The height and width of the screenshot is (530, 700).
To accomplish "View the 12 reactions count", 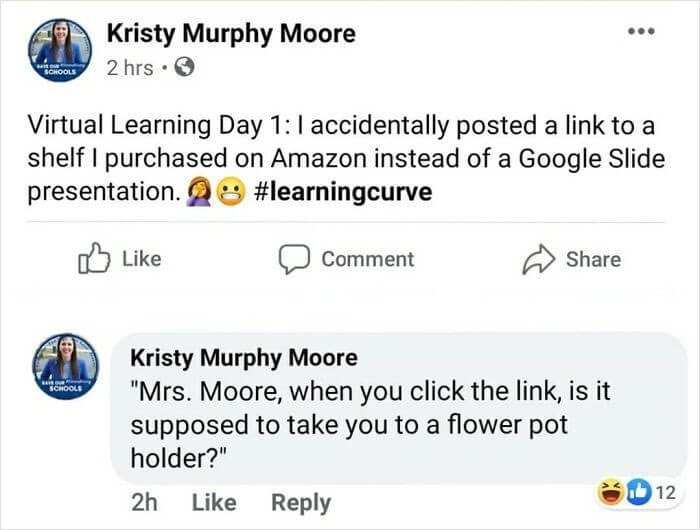I will tap(666, 493).
